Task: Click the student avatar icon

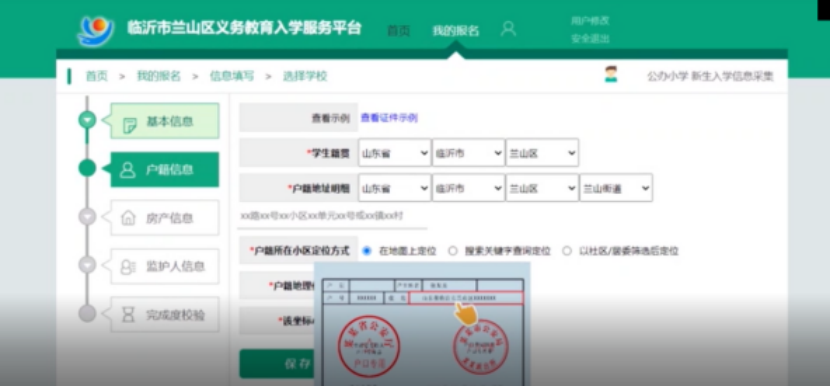Action: click(611, 74)
